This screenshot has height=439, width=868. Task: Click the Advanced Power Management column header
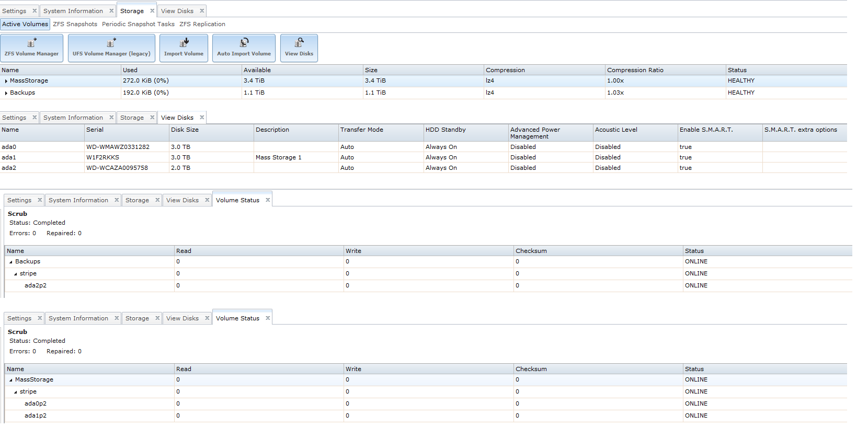click(551, 133)
